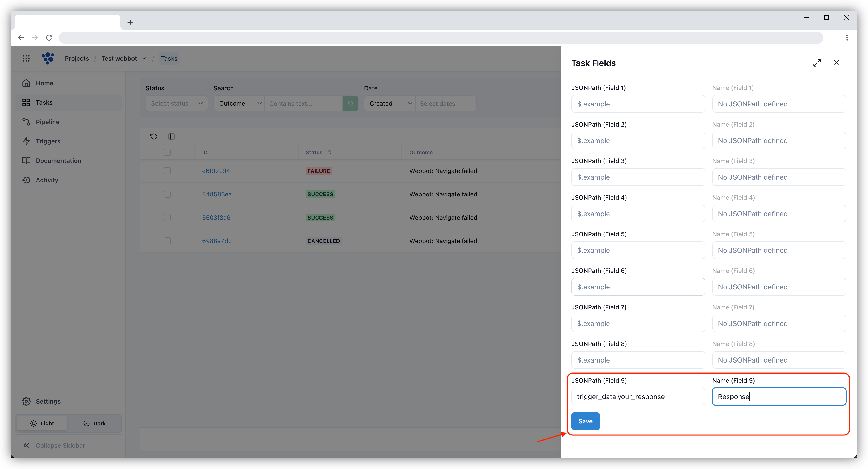Select the Triggers sidebar icon
The width and height of the screenshot is (868, 469).
click(x=27, y=141)
